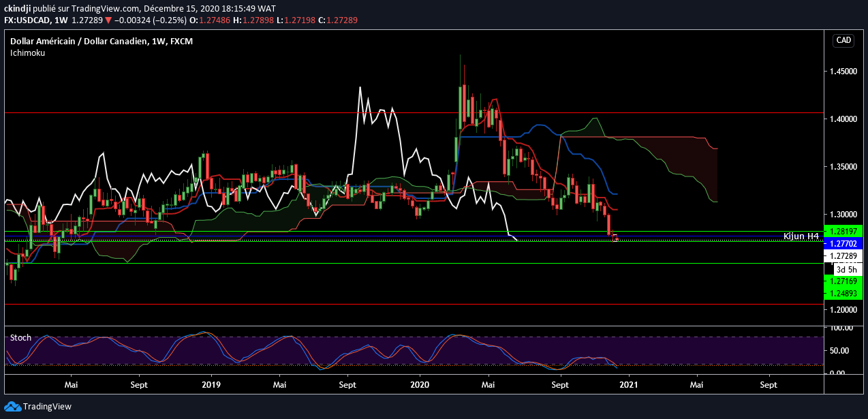The image size is (868, 419).
Task: Click the 3d 5h countdown label
Action: [848, 269]
